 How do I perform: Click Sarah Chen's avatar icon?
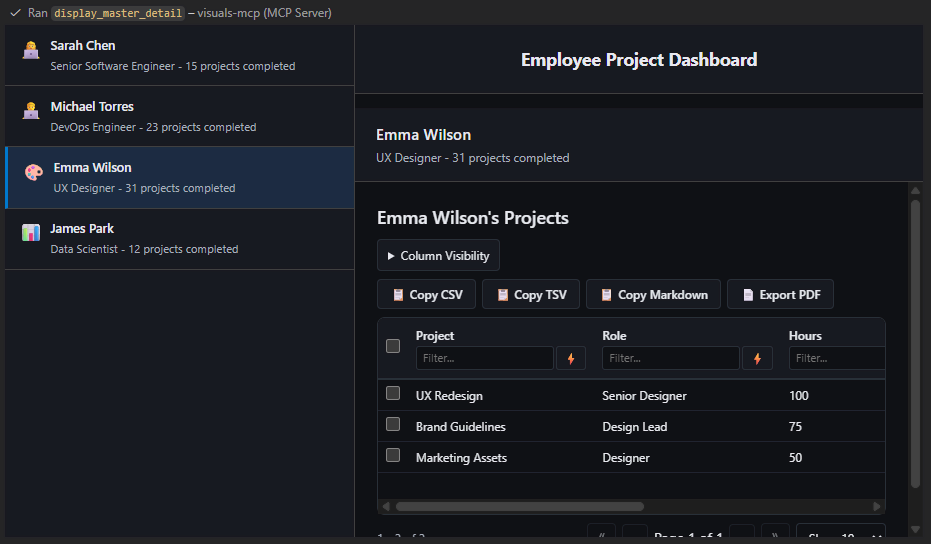tap(31, 51)
